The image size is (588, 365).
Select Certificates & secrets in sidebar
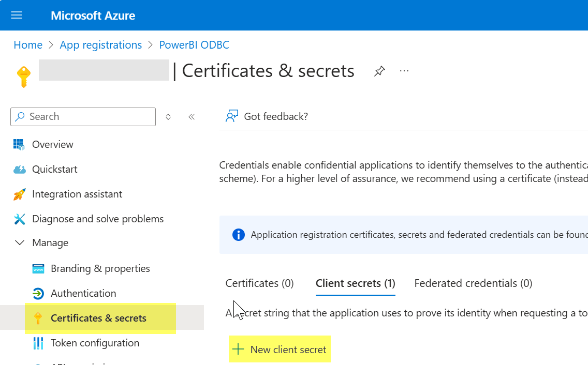click(99, 318)
